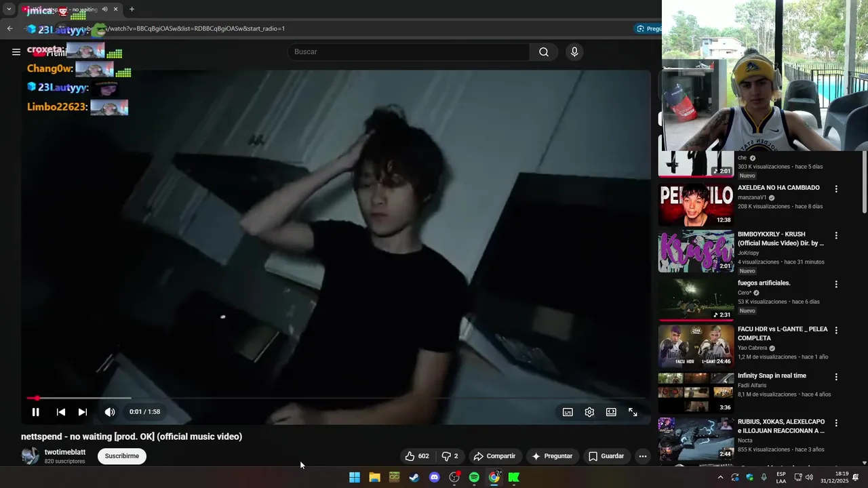Image resolution: width=868 pixels, height=488 pixels.
Task: Click JoKrispy channel name
Action: (x=749, y=253)
